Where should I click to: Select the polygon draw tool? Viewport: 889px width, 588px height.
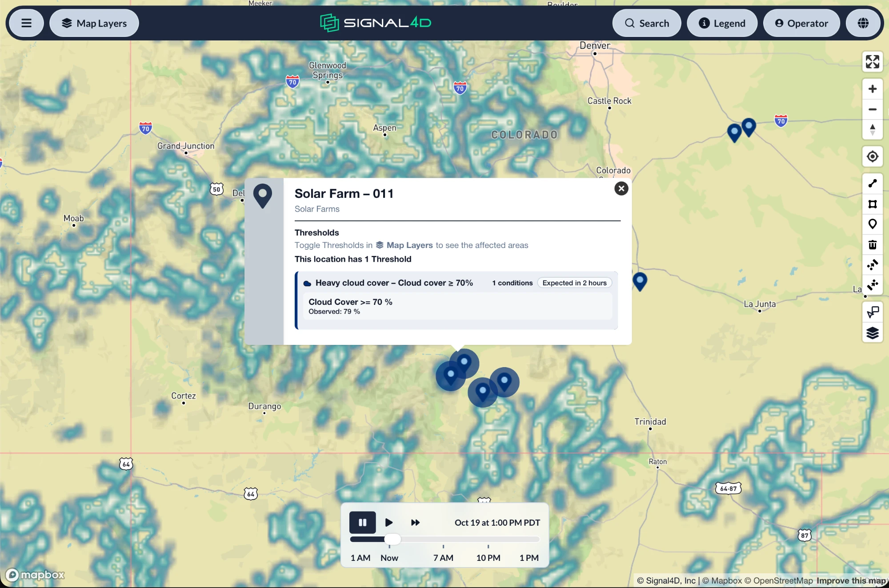coord(873,204)
